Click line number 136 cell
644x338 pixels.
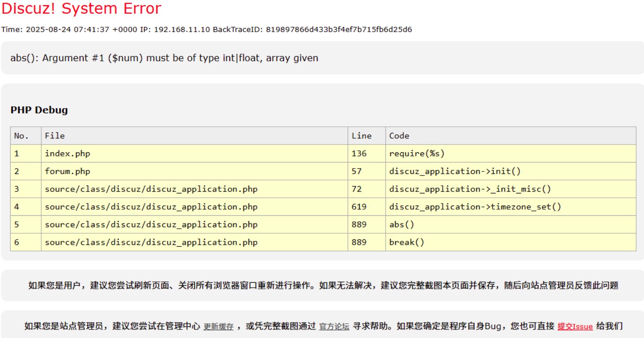[x=366, y=154]
